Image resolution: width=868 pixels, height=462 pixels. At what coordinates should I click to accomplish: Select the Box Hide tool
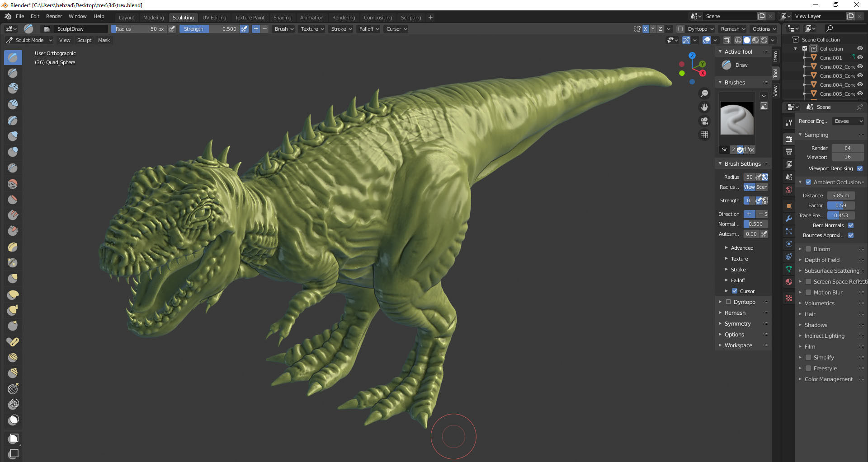(13, 453)
